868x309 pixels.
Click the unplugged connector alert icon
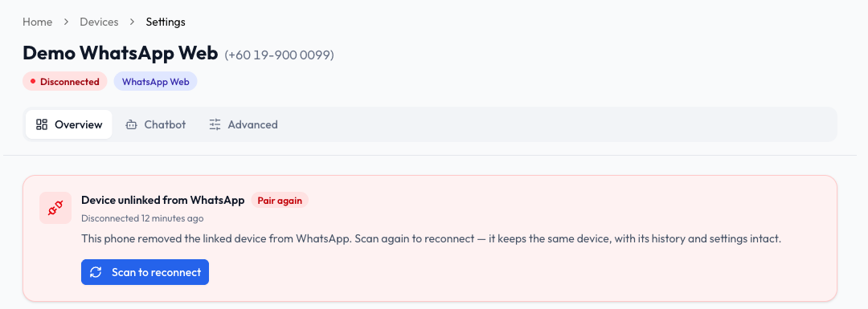click(x=55, y=208)
